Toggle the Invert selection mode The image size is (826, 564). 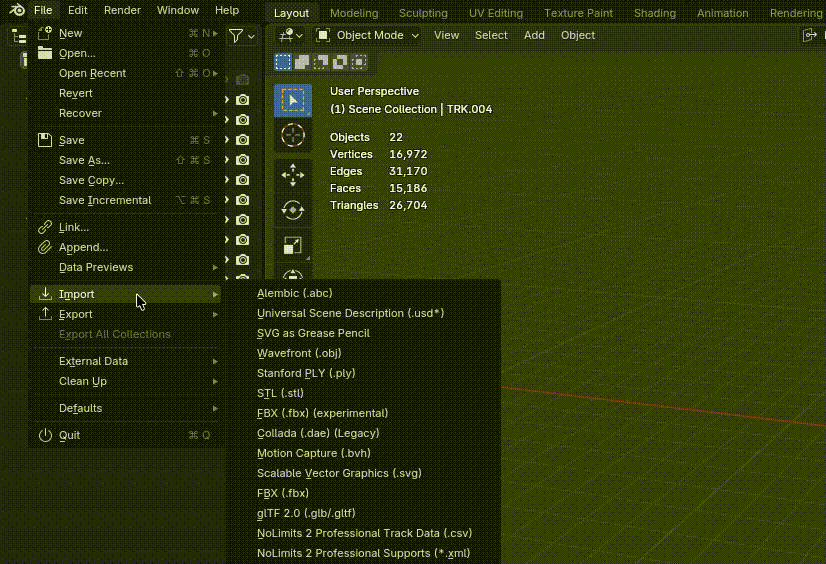tap(340, 62)
